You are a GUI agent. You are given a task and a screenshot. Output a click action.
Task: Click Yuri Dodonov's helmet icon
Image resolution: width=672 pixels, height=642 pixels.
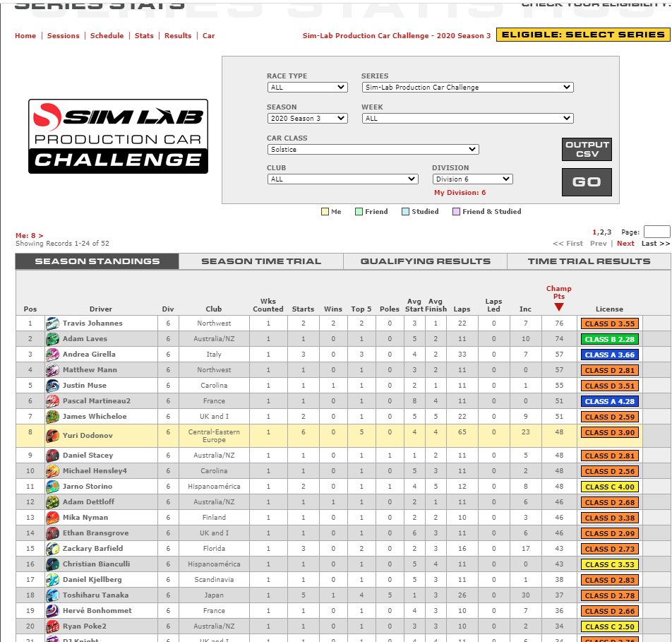pyautogui.click(x=52, y=436)
